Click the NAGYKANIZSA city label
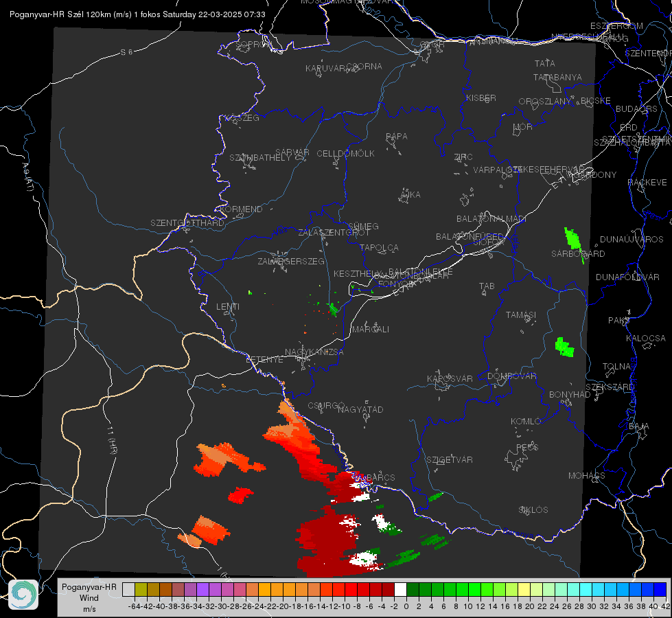The height and width of the screenshot is (618, 672). pos(314,352)
